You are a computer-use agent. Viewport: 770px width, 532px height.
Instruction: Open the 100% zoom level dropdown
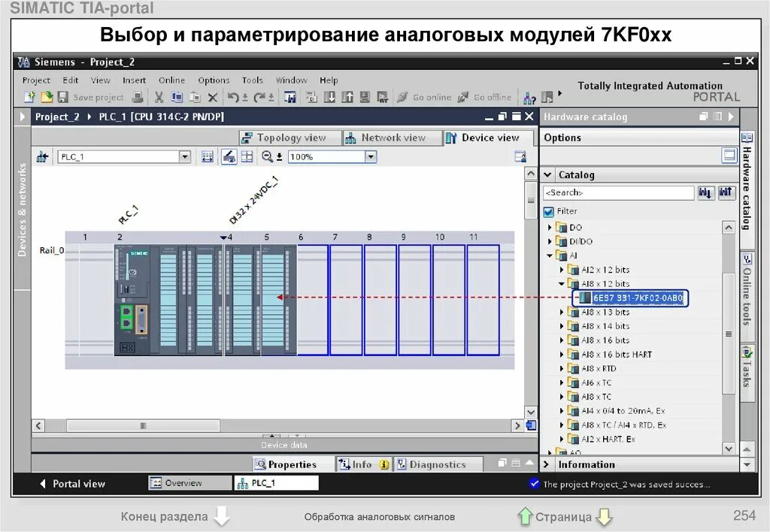point(371,156)
